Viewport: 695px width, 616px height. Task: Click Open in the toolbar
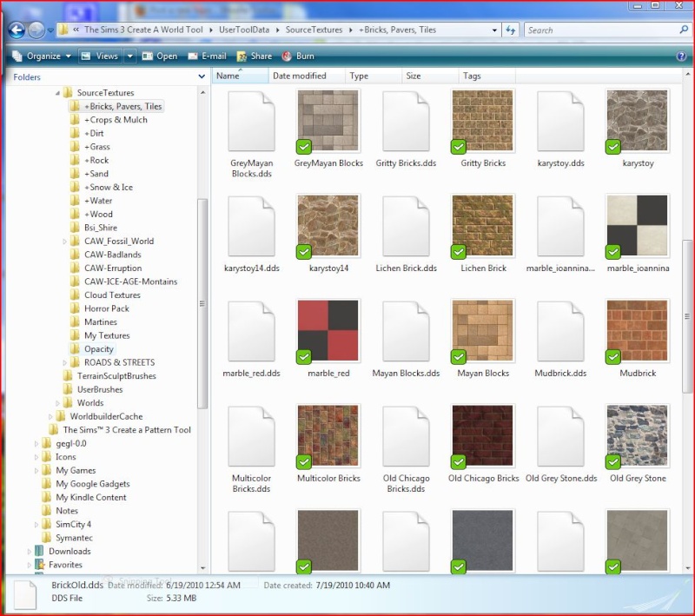160,56
